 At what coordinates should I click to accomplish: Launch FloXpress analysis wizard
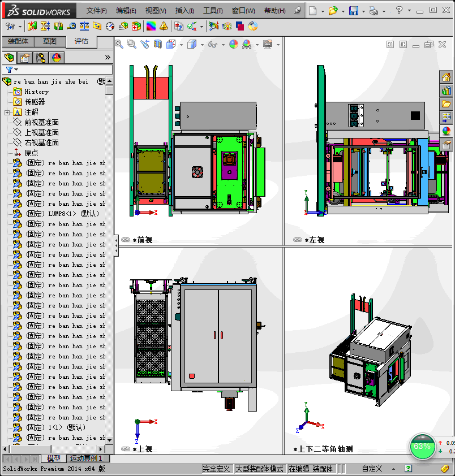pos(227,27)
